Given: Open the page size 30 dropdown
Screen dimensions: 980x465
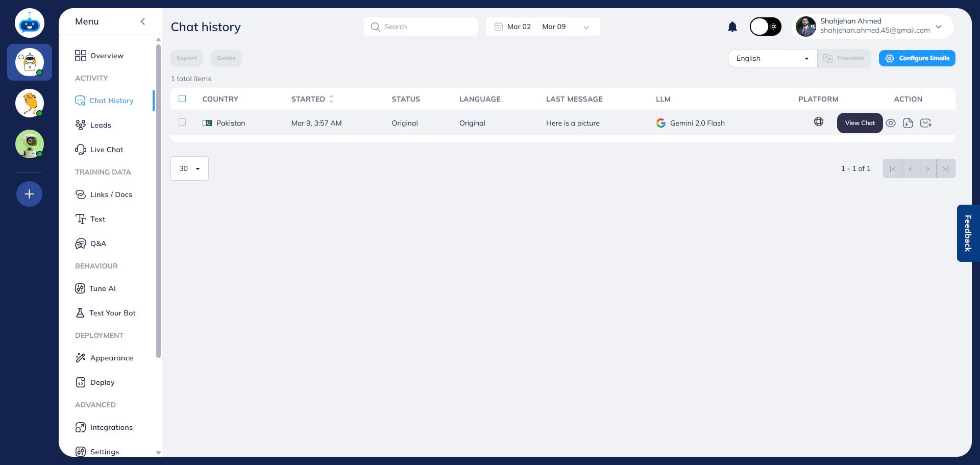Looking at the screenshot, I should pyautogui.click(x=189, y=168).
